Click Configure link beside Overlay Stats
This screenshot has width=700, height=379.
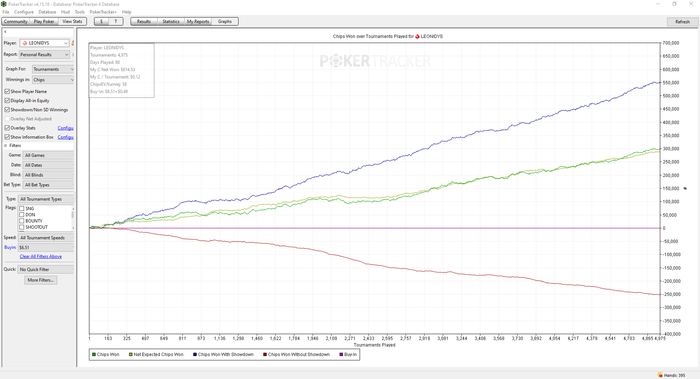pyautogui.click(x=66, y=128)
